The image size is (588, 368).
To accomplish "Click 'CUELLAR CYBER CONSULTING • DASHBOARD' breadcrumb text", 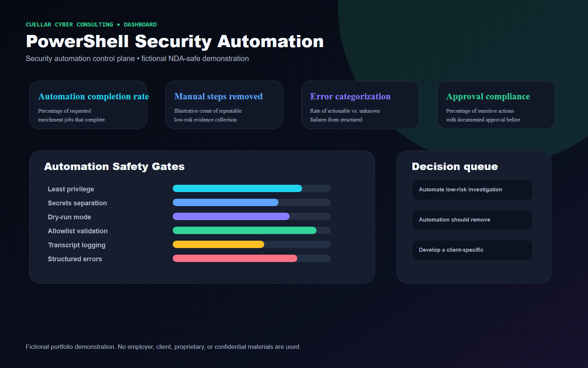I will [91, 25].
